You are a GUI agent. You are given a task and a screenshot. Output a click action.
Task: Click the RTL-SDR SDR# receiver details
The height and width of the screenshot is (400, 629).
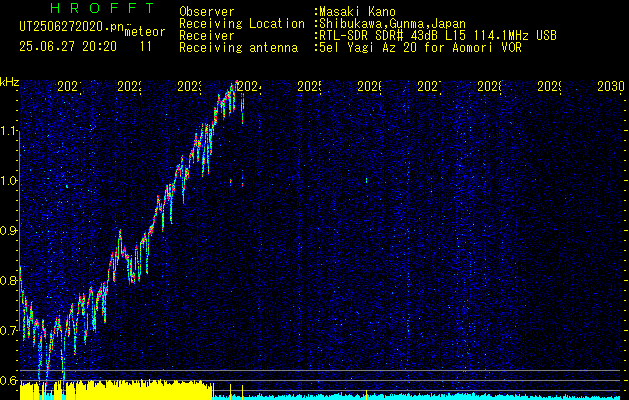(436, 36)
